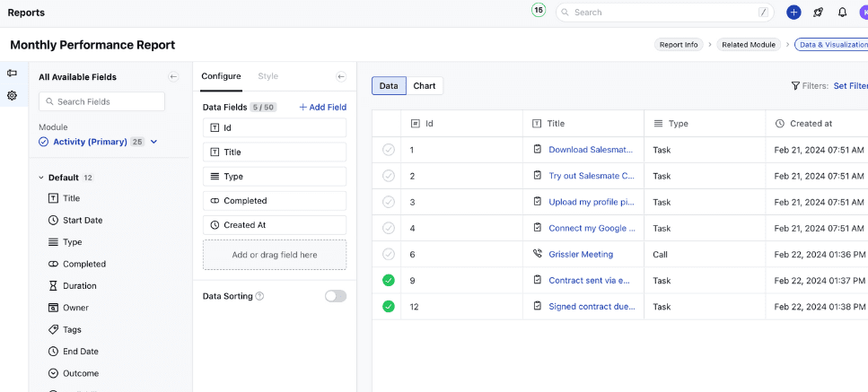This screenshot has height=392, width=868.
Task: Click the Add Field button
Action: pyautogui.click(x=323, y=108)
